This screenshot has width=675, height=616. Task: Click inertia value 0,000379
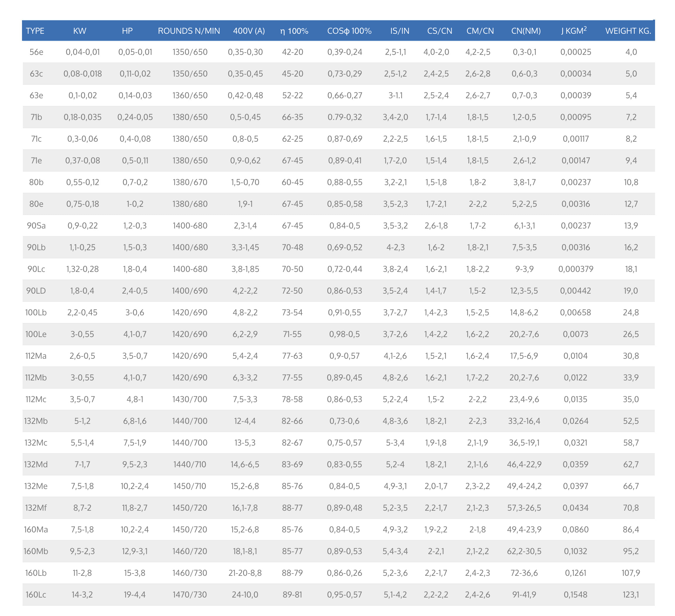(576, 269)
